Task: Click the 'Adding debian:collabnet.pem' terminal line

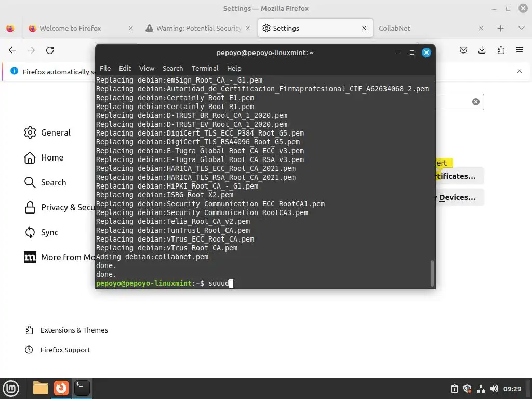Action: tap(152, 257)
